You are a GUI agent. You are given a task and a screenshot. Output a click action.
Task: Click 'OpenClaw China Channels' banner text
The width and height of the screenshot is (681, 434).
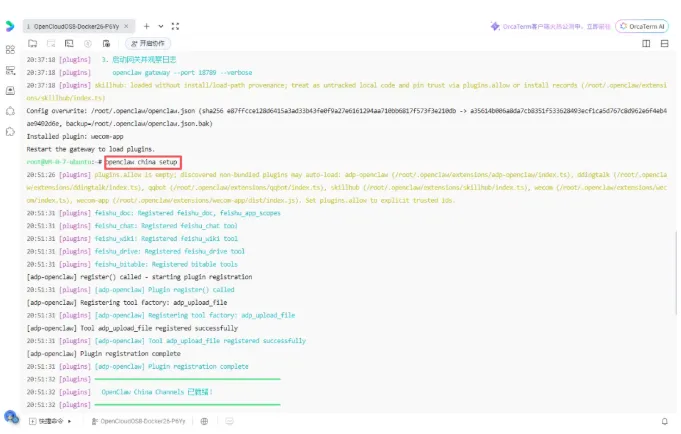pyautogui.click(x=142, y=392)
